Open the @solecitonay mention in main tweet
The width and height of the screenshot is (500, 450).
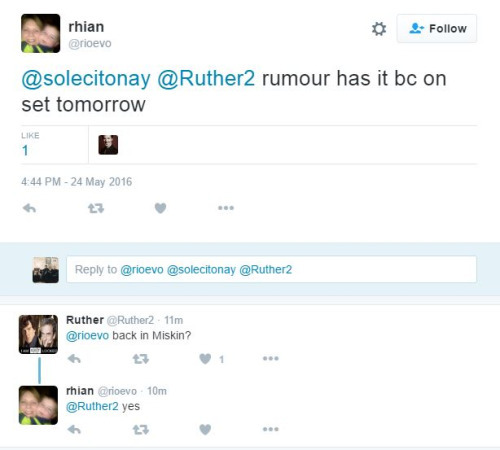coord(86,79)
